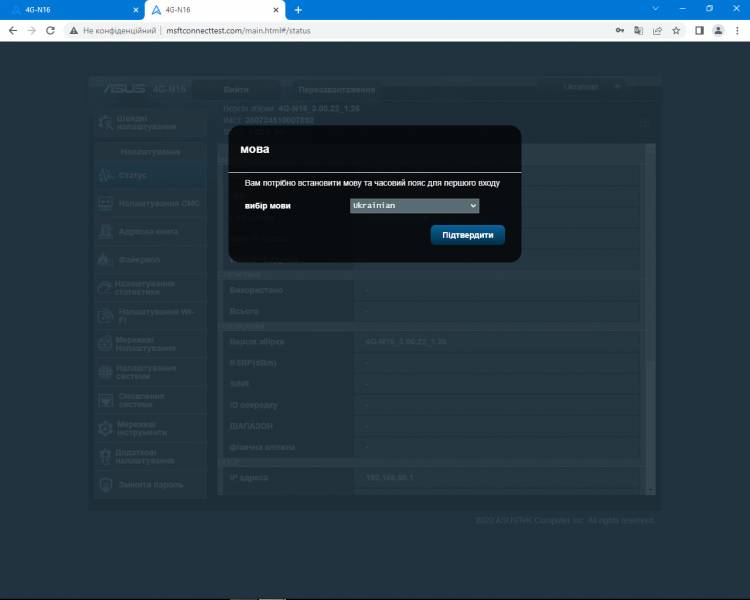Open the Оновлення системи sidebar icon
The height and width of the screenshot is (600, 750).
[x=105, y=400]
